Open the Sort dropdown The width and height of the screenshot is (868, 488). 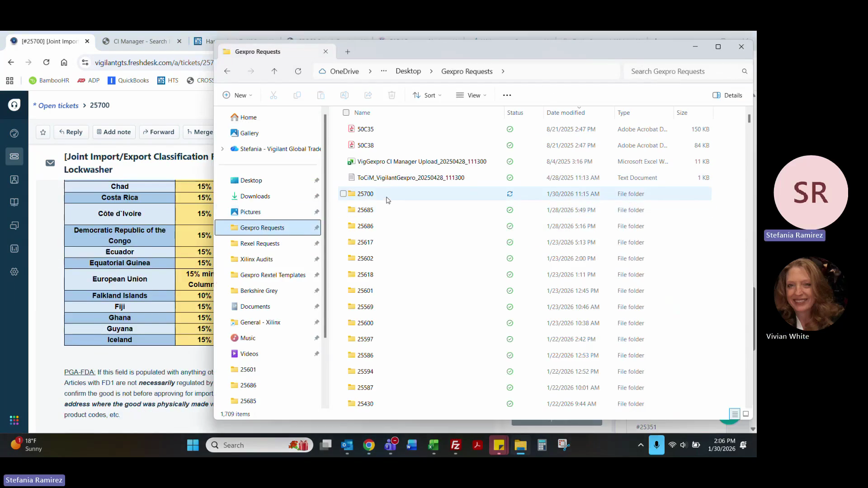tap(427, 95)
